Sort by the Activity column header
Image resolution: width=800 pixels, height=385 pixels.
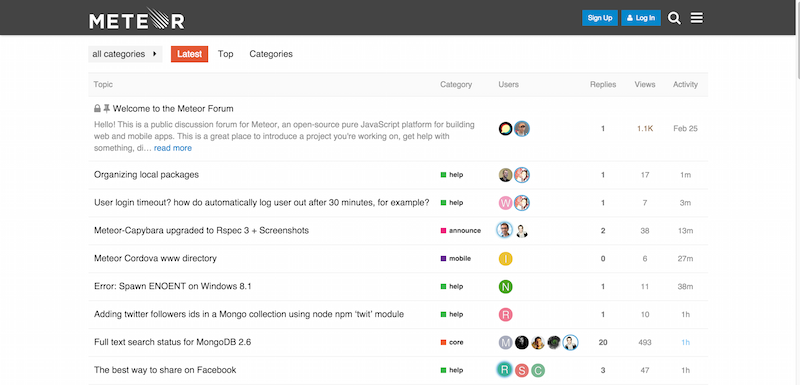coord(685,85)
